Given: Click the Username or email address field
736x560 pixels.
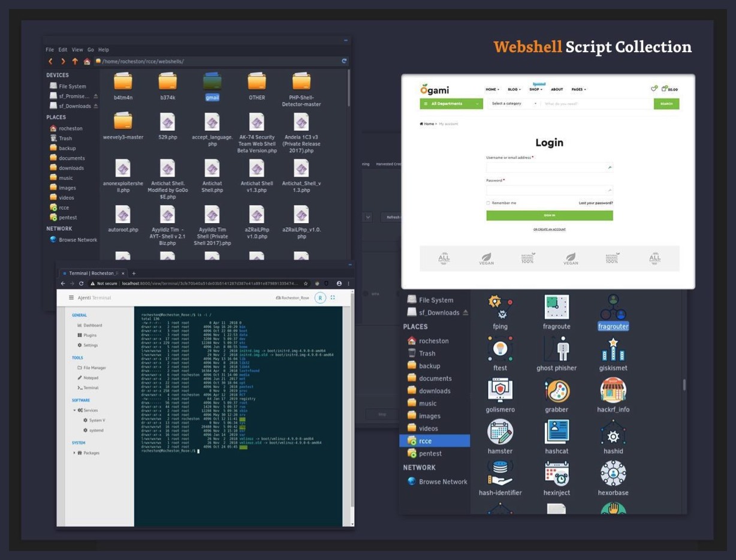Looking at the screenshot, I should [550, 168].
